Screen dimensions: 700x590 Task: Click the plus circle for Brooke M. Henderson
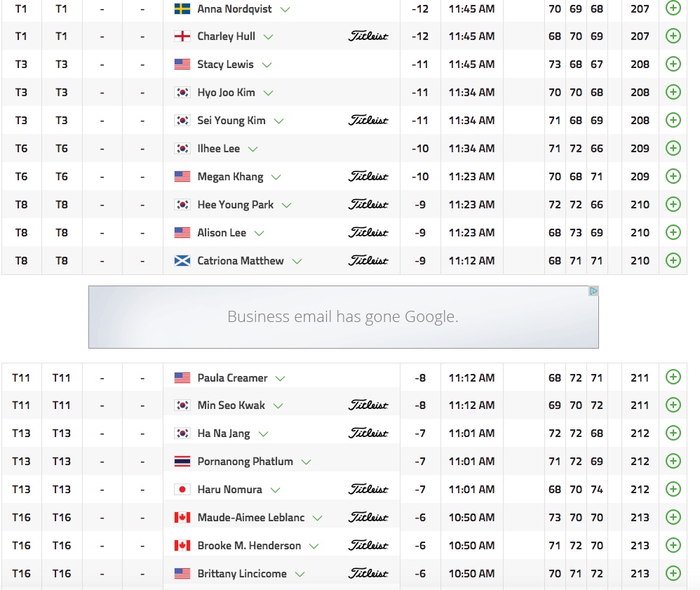coord(673,545)
